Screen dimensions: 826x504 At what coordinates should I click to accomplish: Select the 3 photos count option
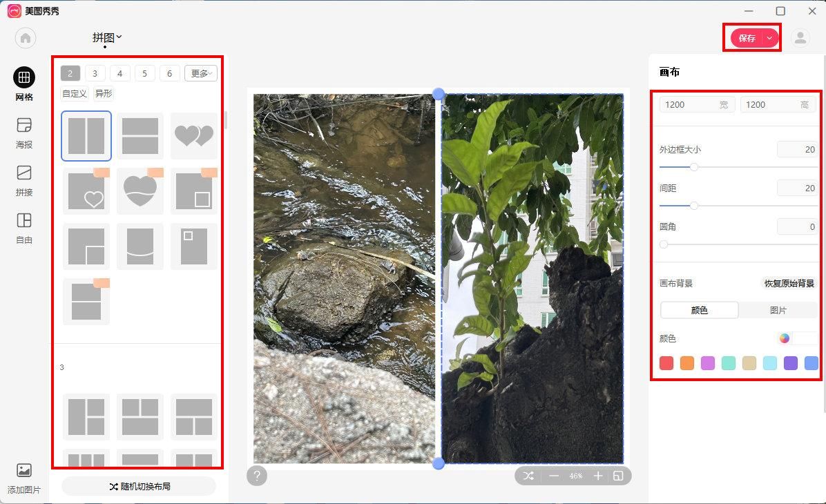click(x=95, y=73)
